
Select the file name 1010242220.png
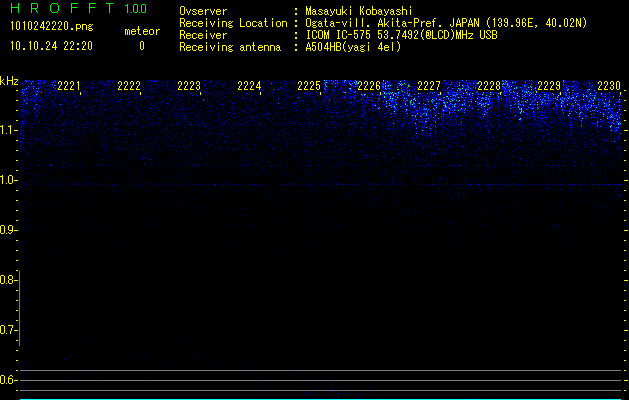(52, 27)
